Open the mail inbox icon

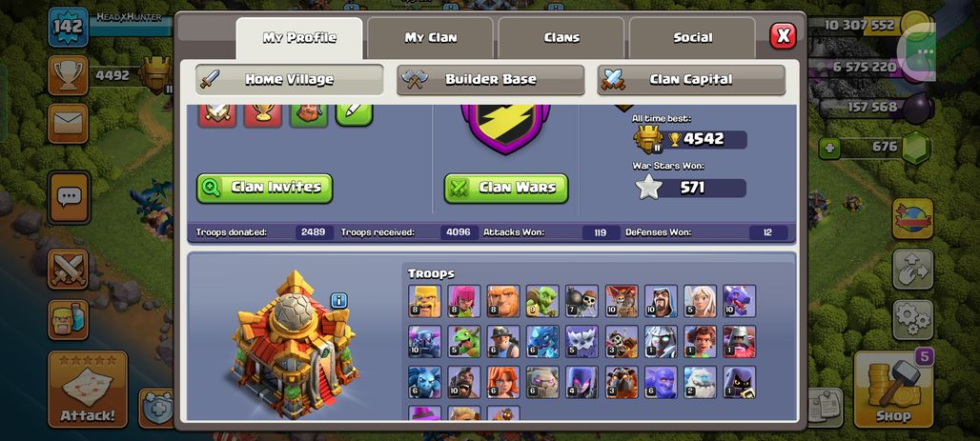click(x=68, y=123)
